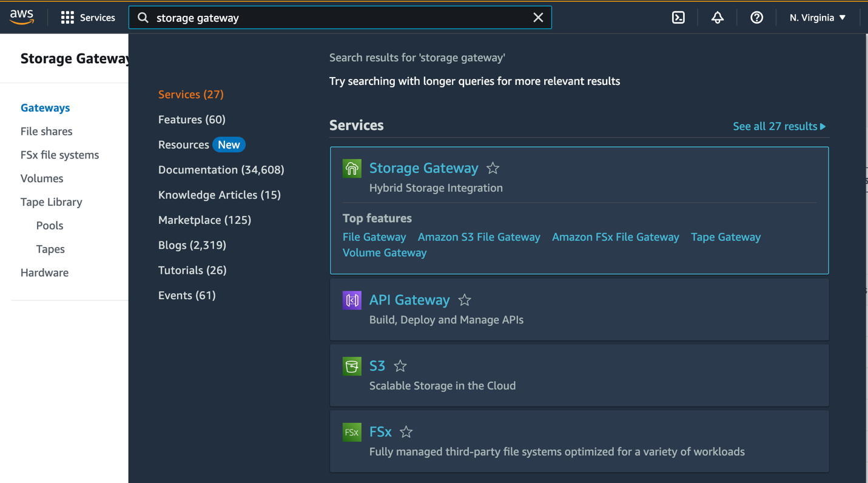Clear the search with the X

[x=537, y=17]
